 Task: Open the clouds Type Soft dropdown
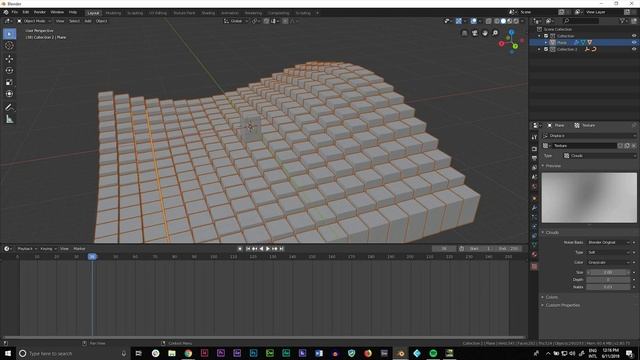point(609,253)
